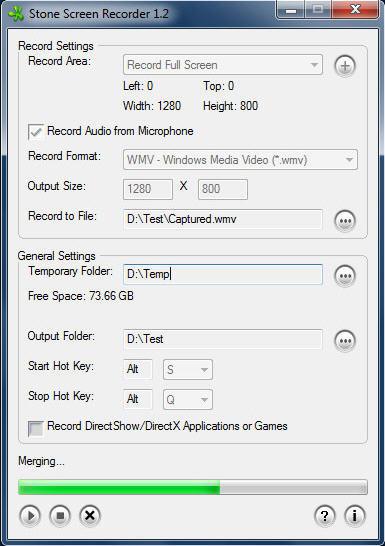Click the Free Space: 73.66 GB text
Image resolution: width=385 pixels, height=546 pixels.
(81, 296)
